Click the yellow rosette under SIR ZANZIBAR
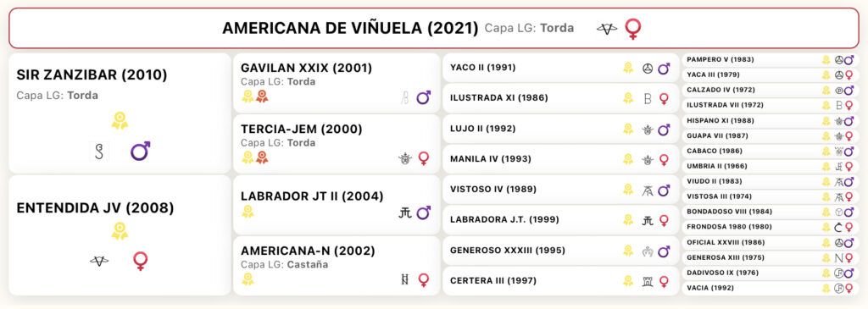 pos(120,120)
